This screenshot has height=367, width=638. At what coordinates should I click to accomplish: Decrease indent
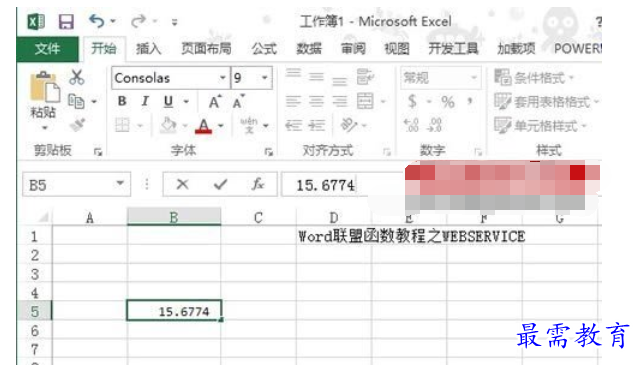pyautogui.click(x=293, y=125)
